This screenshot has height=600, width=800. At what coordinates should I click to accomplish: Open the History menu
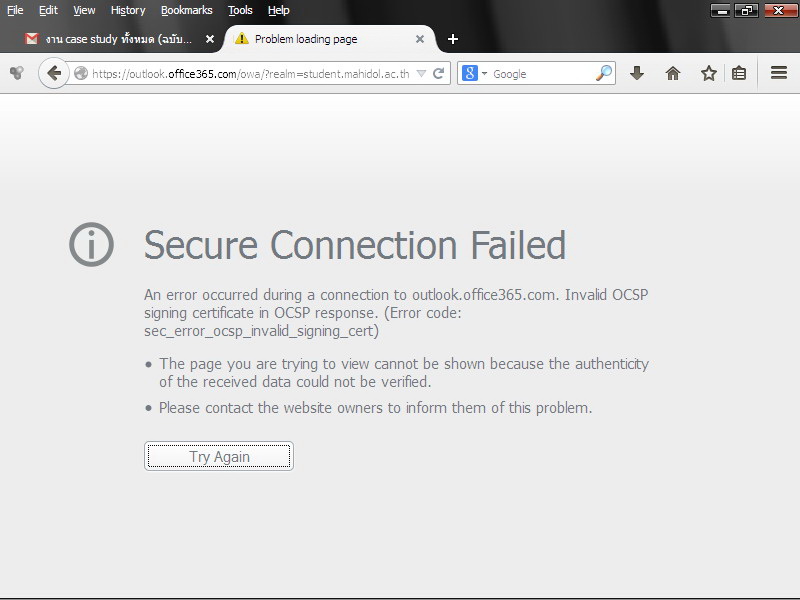pos(128,10)
